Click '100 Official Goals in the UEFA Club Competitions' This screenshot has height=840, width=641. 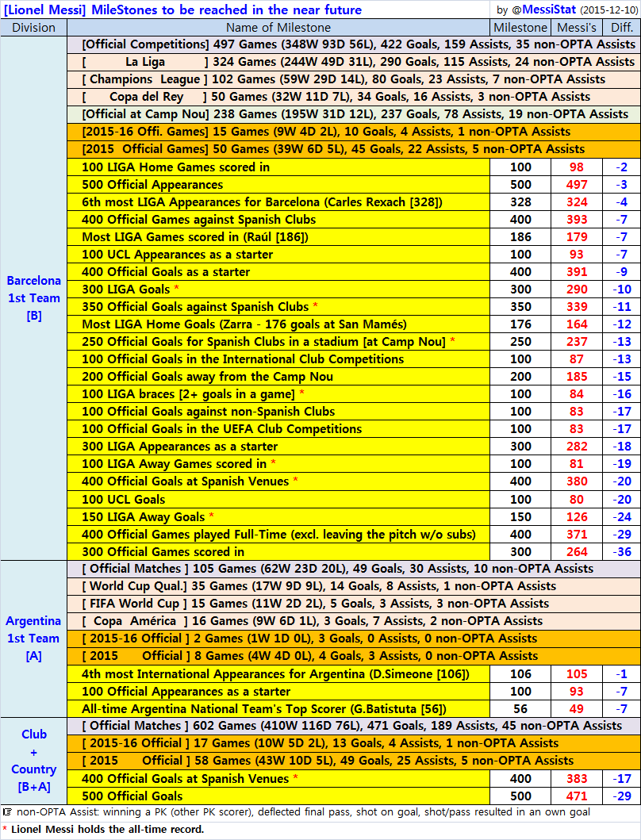(278, 429)
